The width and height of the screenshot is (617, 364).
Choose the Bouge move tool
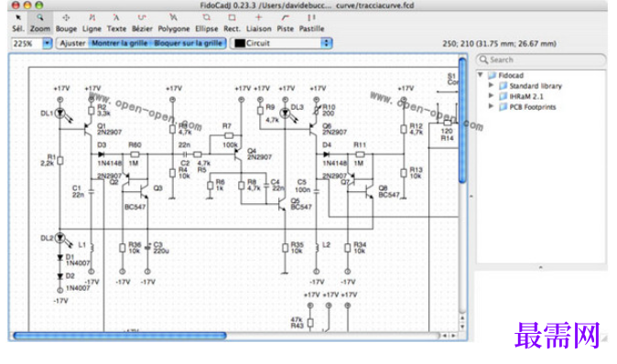[66, 23]
